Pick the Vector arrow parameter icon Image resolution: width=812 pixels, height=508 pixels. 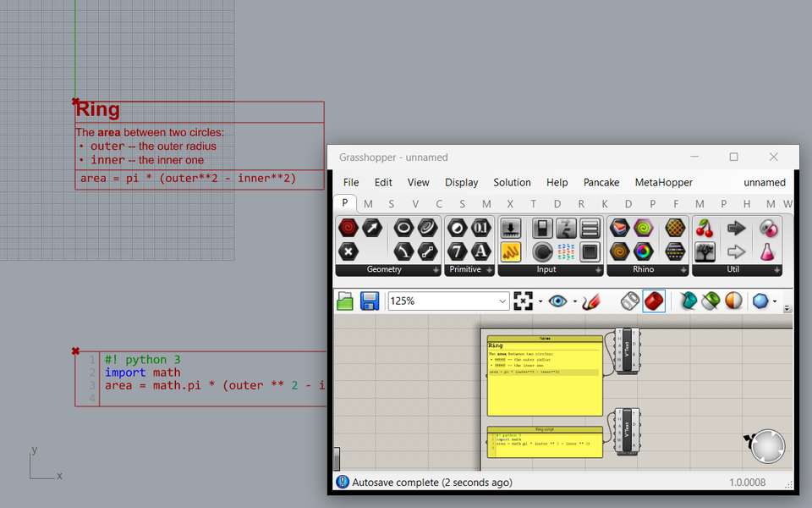(x=372, y=228)
